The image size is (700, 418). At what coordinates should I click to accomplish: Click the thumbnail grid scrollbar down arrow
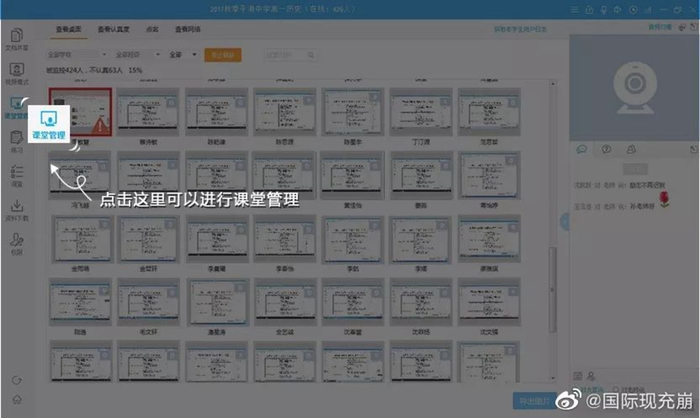coord(553,378)
